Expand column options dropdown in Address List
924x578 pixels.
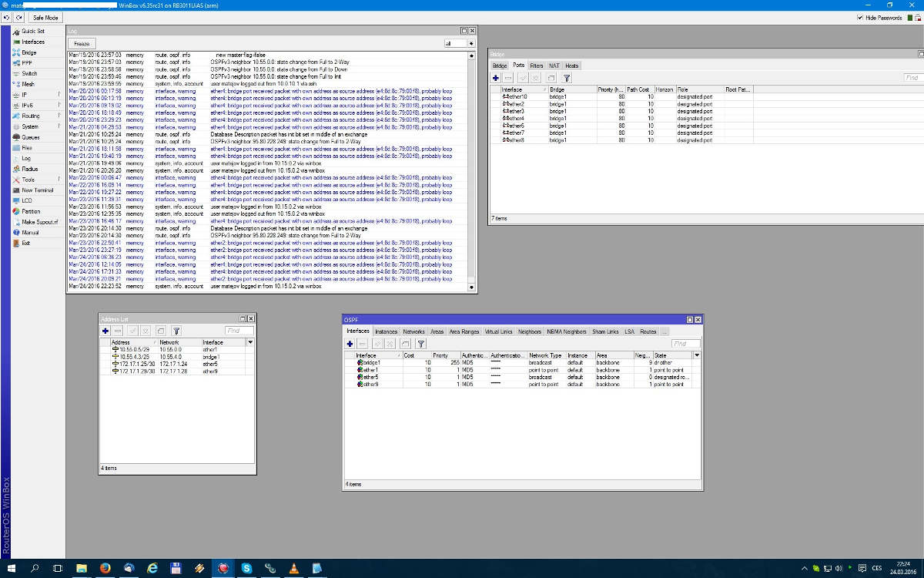249,342
